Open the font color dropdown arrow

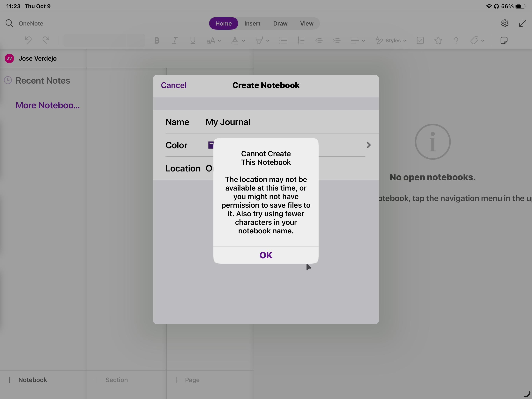point(244,41)
